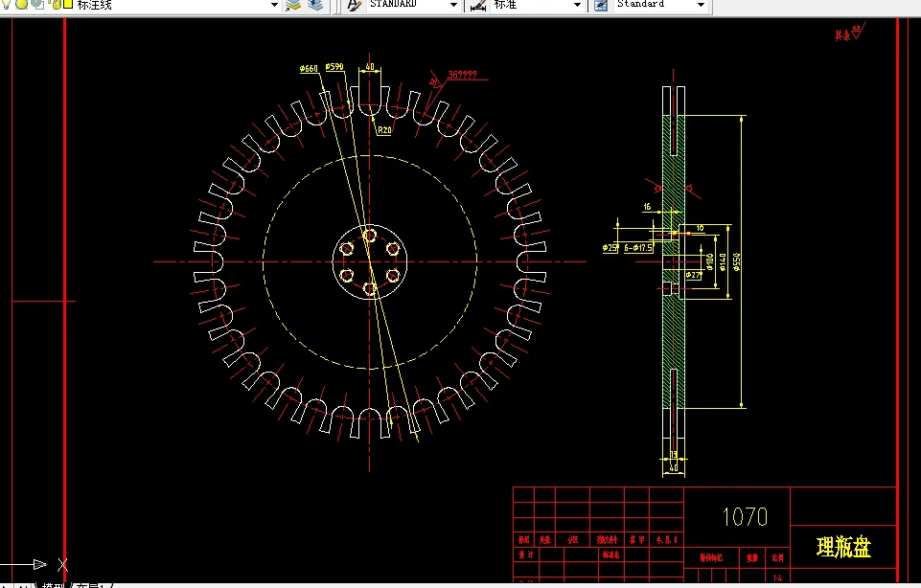Select the Φ140 vertical dimension text
Viewport: 921px width, 588px height.
[723, 261]
